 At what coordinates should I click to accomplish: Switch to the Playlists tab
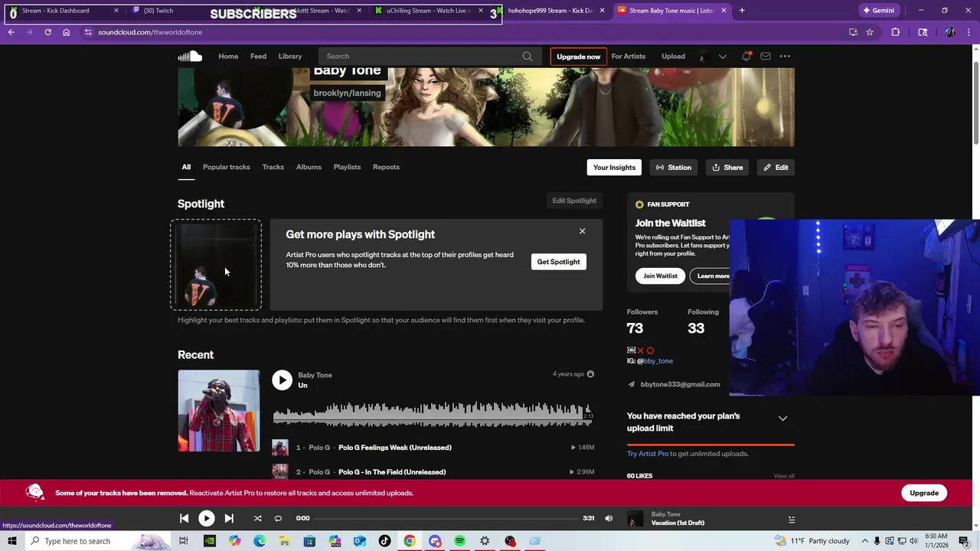click(347, 167)
